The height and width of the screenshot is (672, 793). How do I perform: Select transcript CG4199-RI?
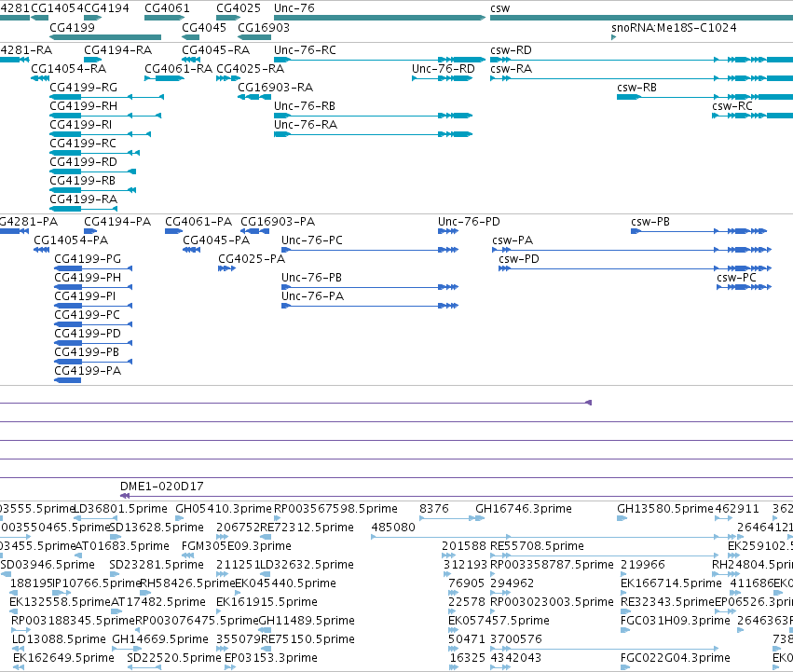(x=81, y=125)
